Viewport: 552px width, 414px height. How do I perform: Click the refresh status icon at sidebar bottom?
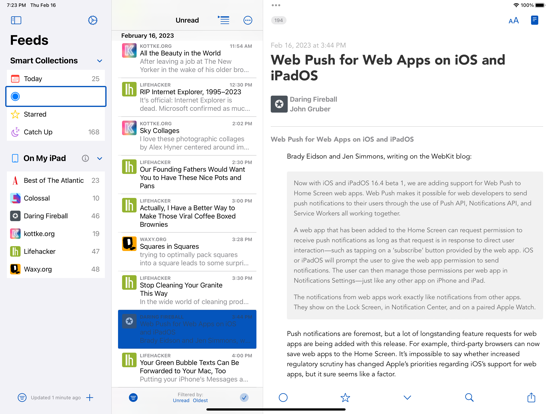point(22,397)
